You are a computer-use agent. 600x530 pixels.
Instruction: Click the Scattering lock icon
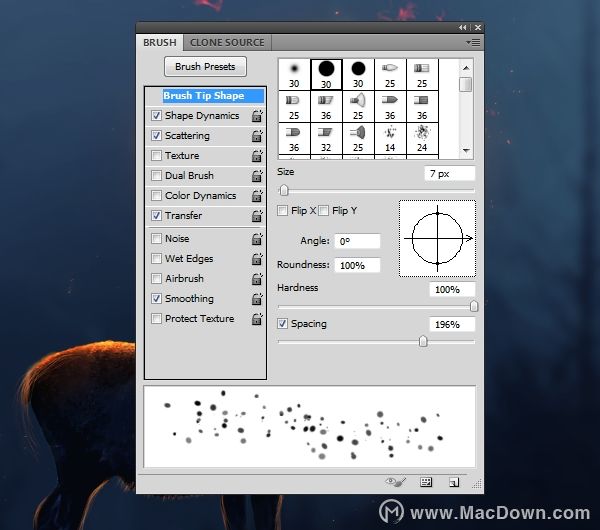(257, 136)
